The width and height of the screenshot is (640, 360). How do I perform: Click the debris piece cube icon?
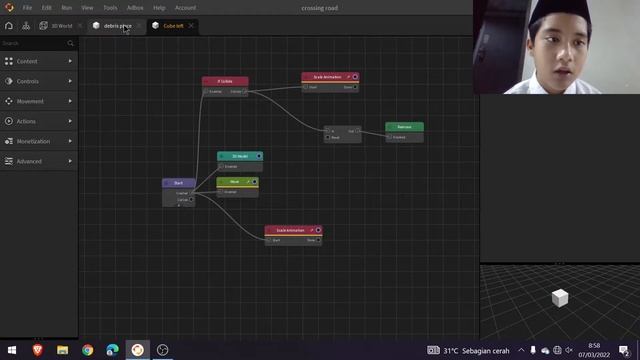(x=96, y=25)
